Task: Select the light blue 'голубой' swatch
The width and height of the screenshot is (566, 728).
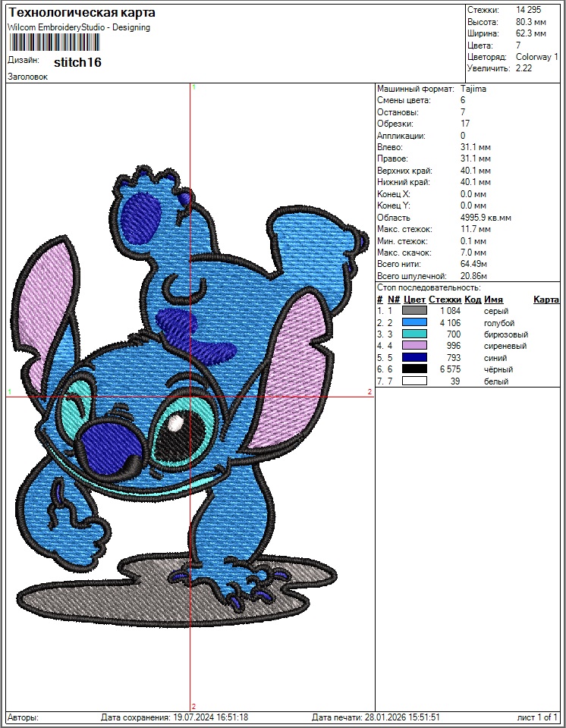Action: coord(414,323)
